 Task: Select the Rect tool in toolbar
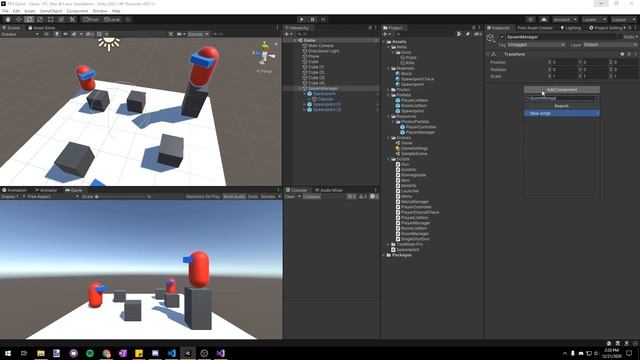(x=51, y=19)
